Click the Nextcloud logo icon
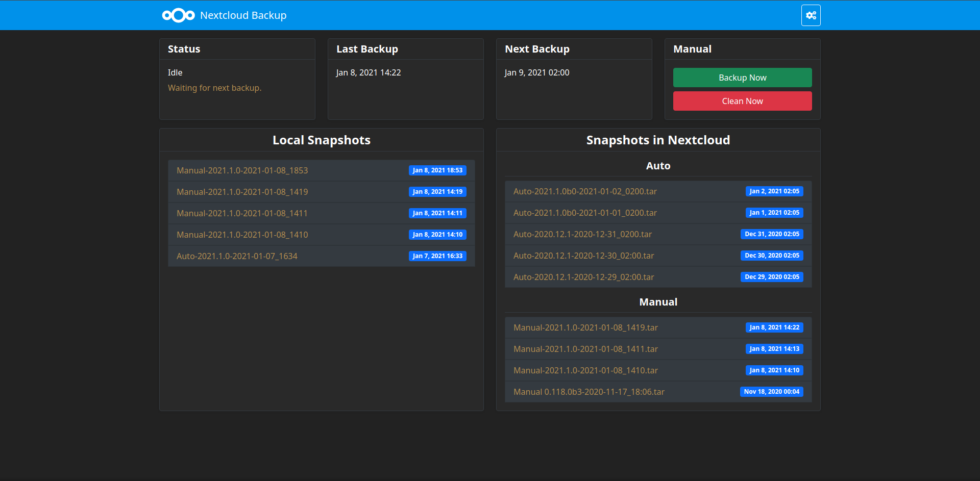The image size is (980, 481). (178, 15)
